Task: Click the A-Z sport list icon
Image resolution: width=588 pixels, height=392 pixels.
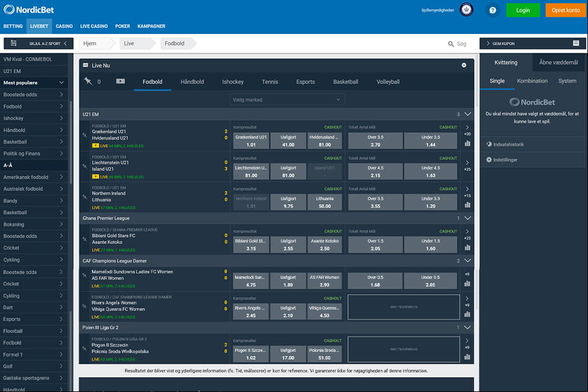Action: pos(14,43)
